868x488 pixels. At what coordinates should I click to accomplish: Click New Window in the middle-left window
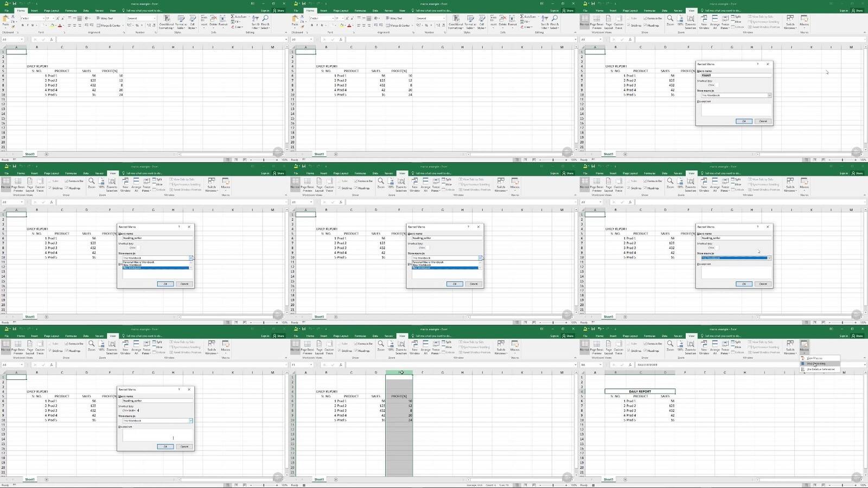click(125, 185)
